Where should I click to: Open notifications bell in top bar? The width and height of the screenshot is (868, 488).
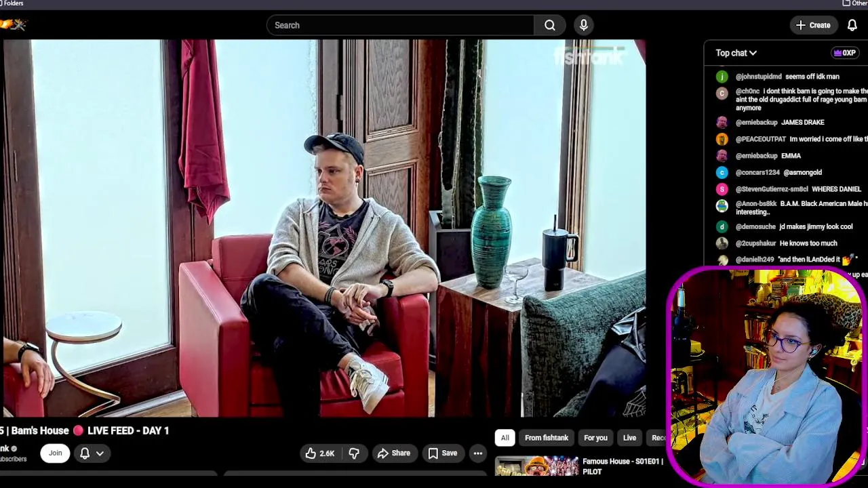click(x=852, y=25)
